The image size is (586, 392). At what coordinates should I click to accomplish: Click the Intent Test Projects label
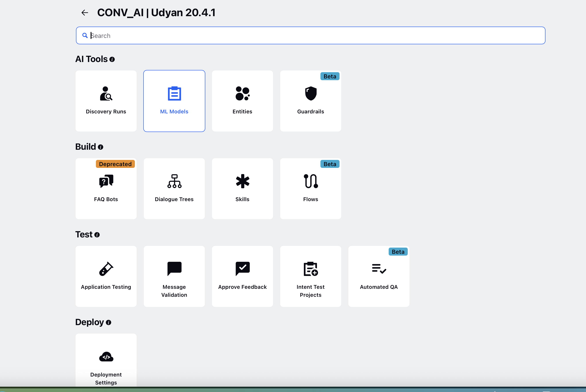pos(311,291)
